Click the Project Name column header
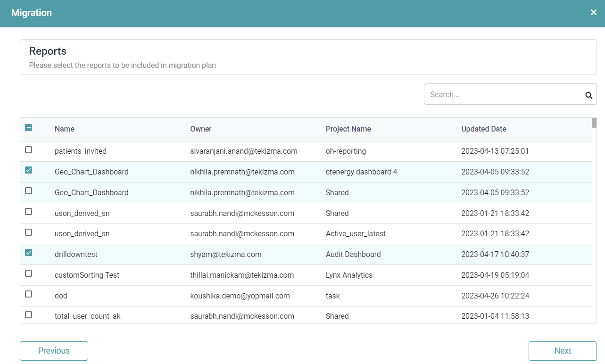The image size is (605, 364). [x=348, y=129]
